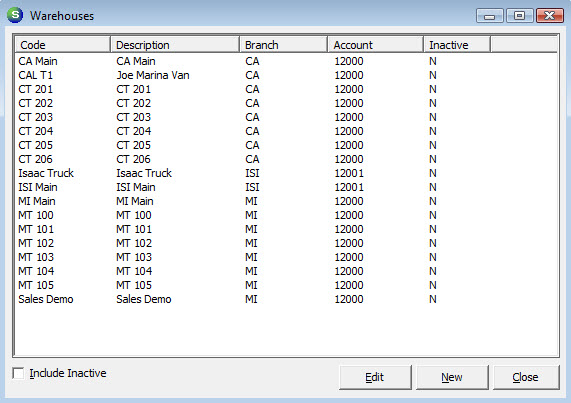Click the Close button
571x403 pixels.
tap(525, 378)
